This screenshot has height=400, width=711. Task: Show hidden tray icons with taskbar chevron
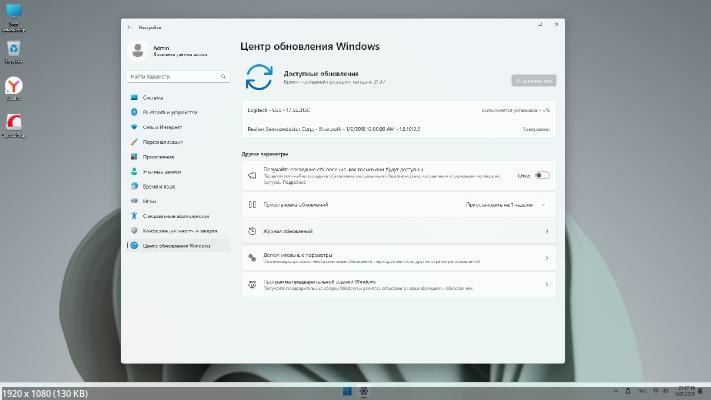615,391
